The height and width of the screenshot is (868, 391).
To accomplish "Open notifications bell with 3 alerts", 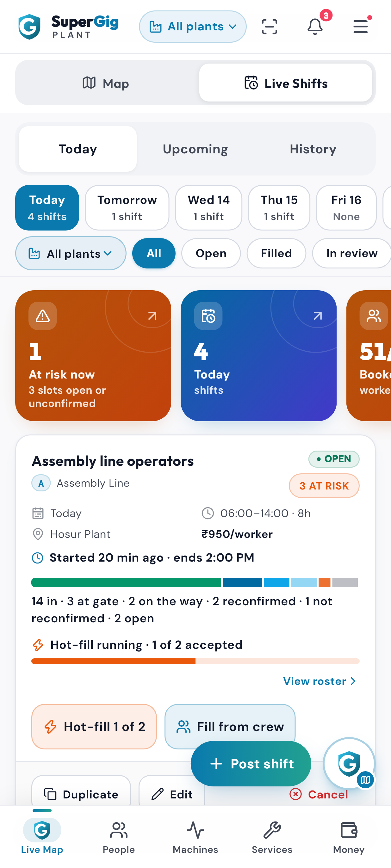I will (315, 27).
